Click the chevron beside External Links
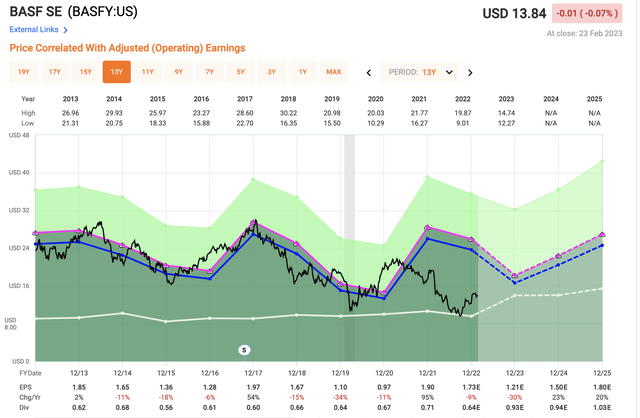 (x=65, y=30)
